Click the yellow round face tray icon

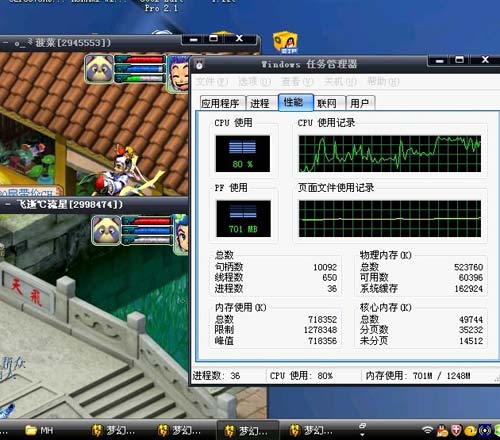(470, 430)
